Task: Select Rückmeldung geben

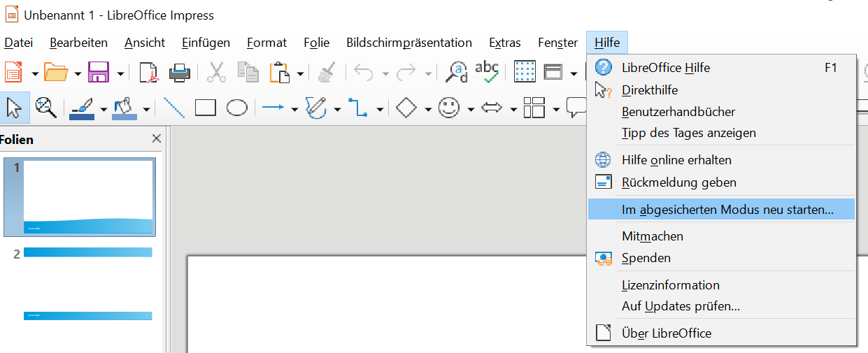Action: coord(721,182)
